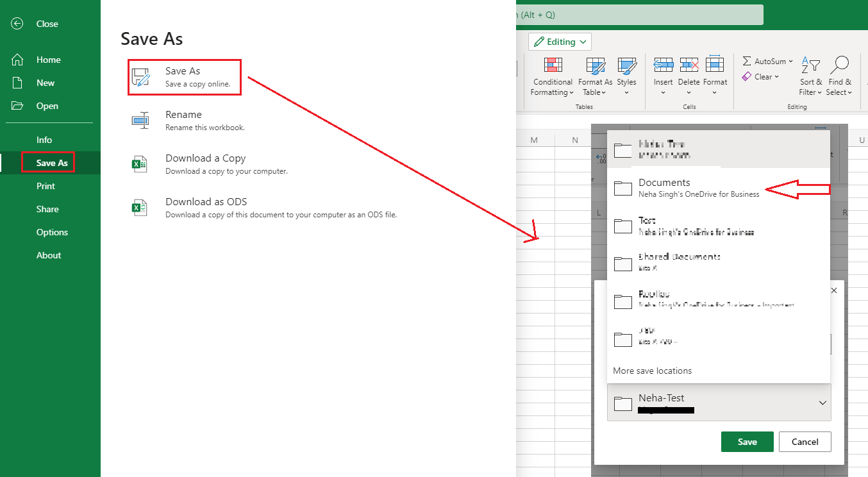868x477 pixels.
Task: Select the Documents OneDrive folder location
Action: pos(718,188)
